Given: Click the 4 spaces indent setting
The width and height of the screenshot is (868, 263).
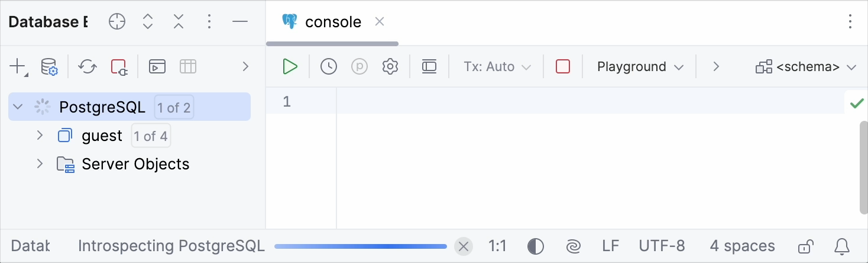Looking at the screenshot, I should coord(742,246).
